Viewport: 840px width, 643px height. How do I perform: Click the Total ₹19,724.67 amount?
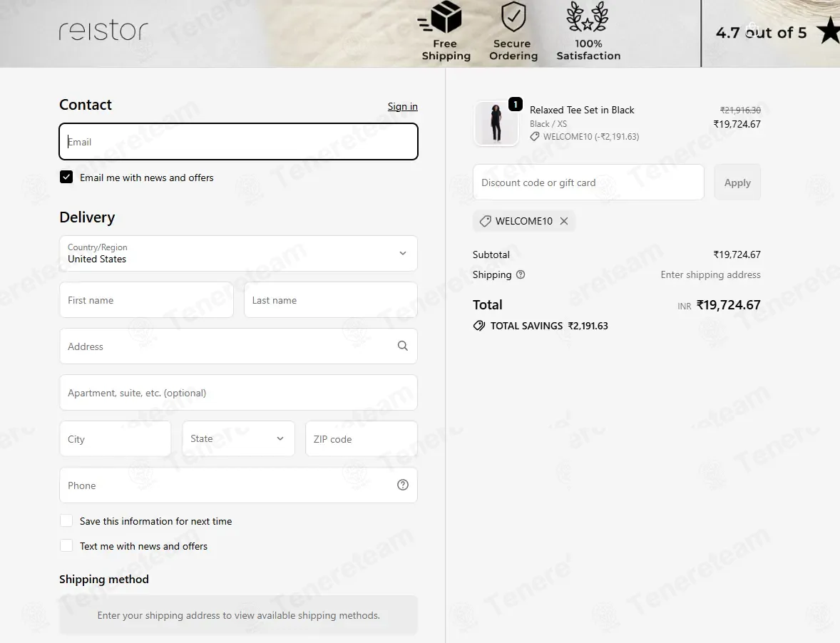(728, 304)
